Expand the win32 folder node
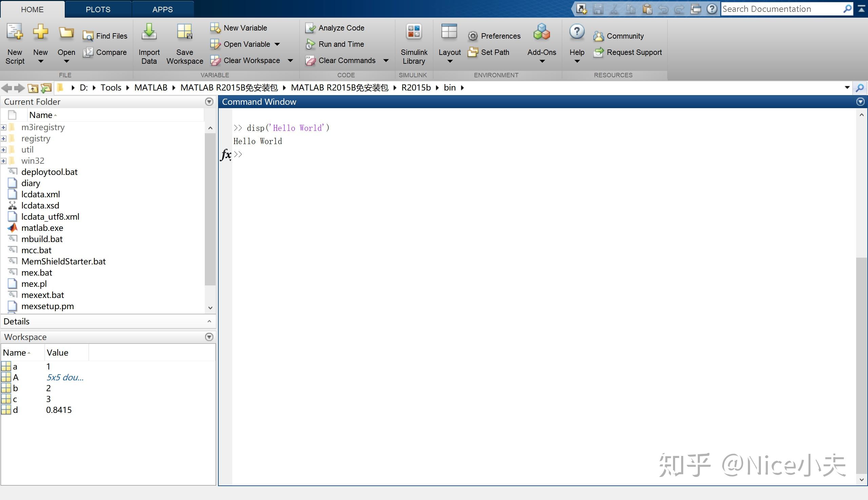The image size is (868, 500). pyautogui.click(x=3, y=161)
